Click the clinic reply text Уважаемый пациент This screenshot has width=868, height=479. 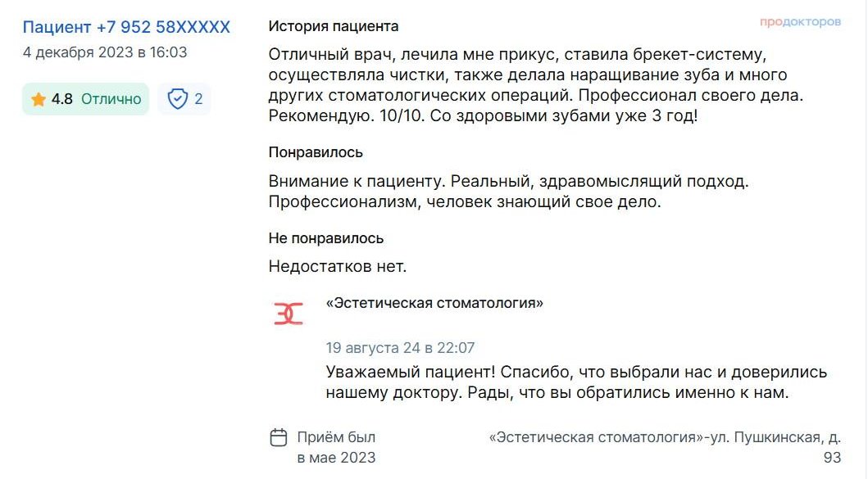pyautogui.click(x=576, y=382)
